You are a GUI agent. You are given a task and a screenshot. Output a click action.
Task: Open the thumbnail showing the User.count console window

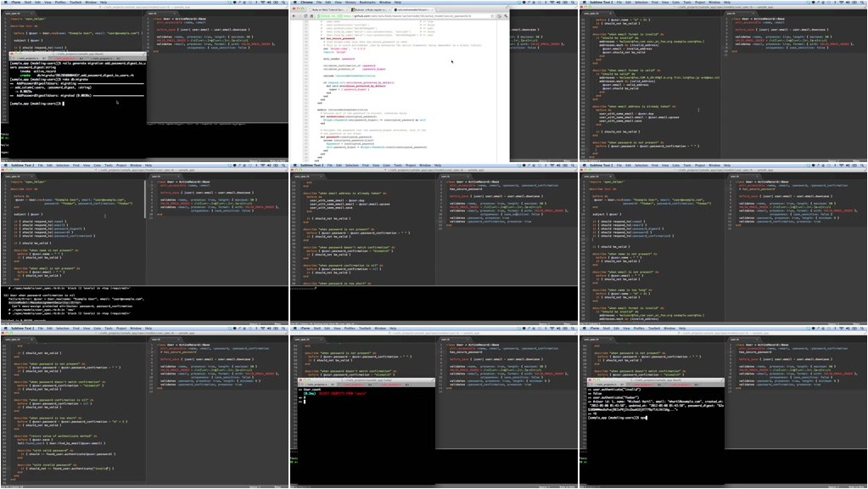434,407
